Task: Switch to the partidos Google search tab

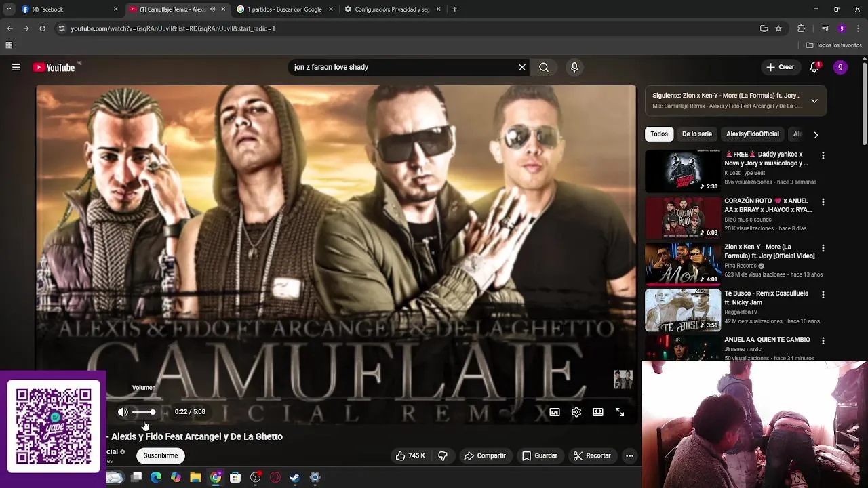Action: [285, 9]
